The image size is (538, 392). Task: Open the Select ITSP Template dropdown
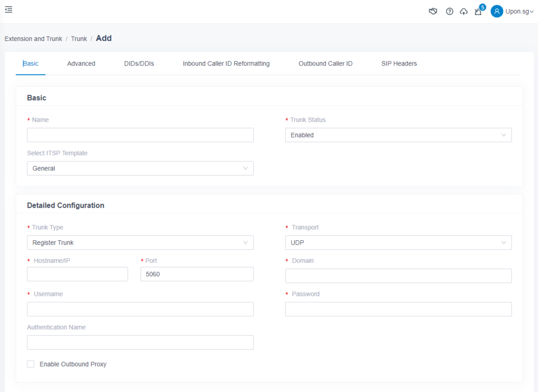140,168
